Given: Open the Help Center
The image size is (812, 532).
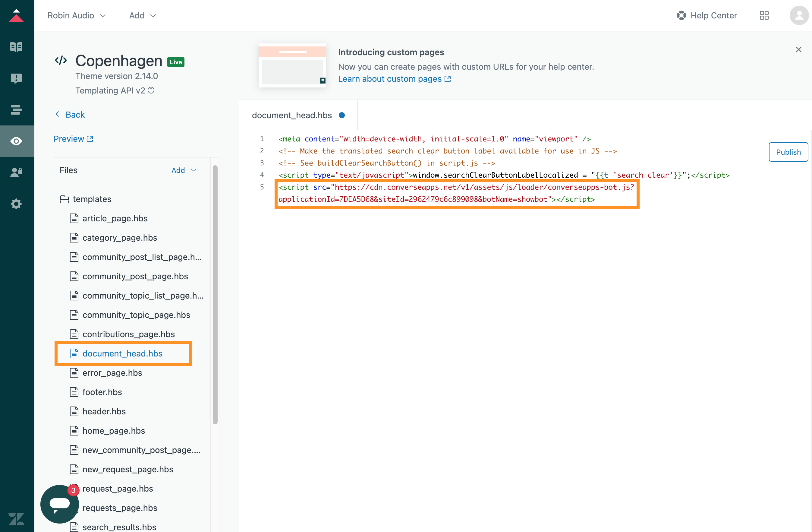Looking at the screenshot, I should pyautogui.click(x=706, y=15).
